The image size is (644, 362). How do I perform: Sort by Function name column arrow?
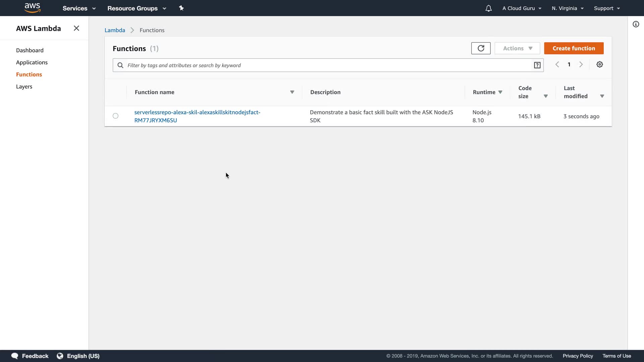(292, 92)
